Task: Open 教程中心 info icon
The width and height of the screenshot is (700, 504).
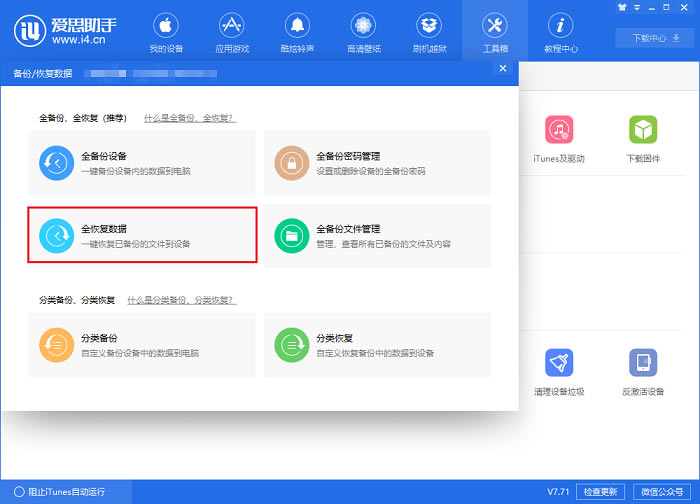Action: tap(561, 26)
